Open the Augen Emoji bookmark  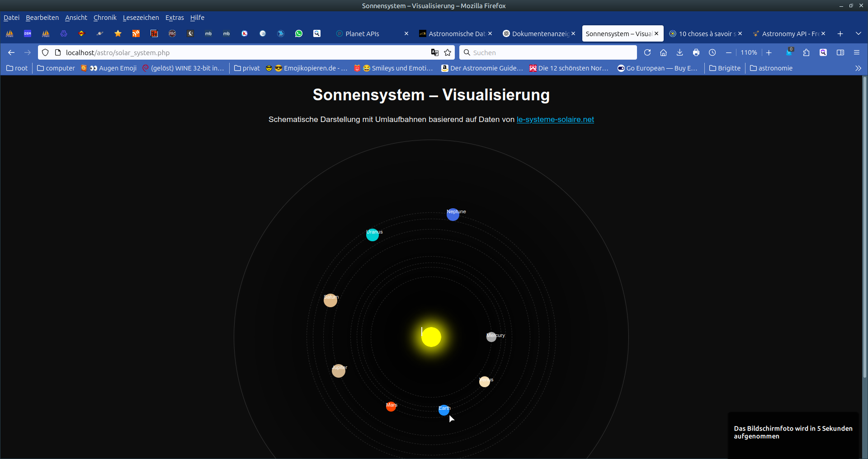108,68
